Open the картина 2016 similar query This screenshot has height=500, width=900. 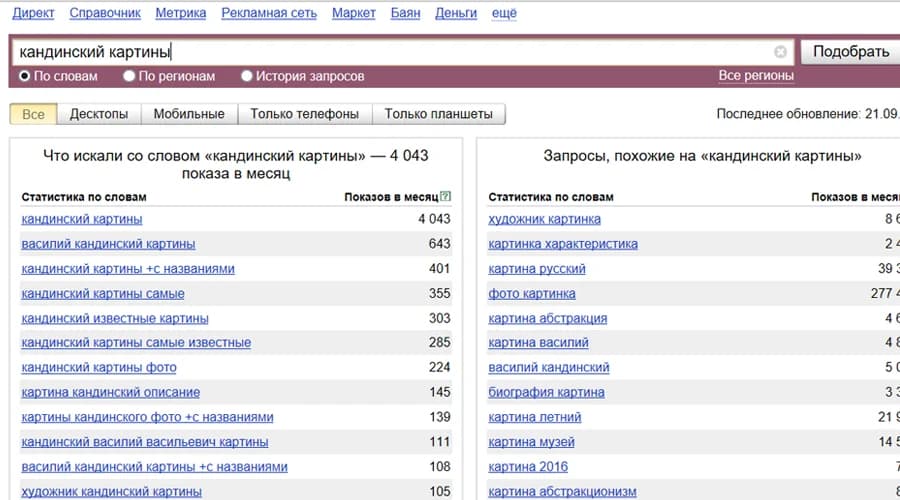tap(528, 466)
